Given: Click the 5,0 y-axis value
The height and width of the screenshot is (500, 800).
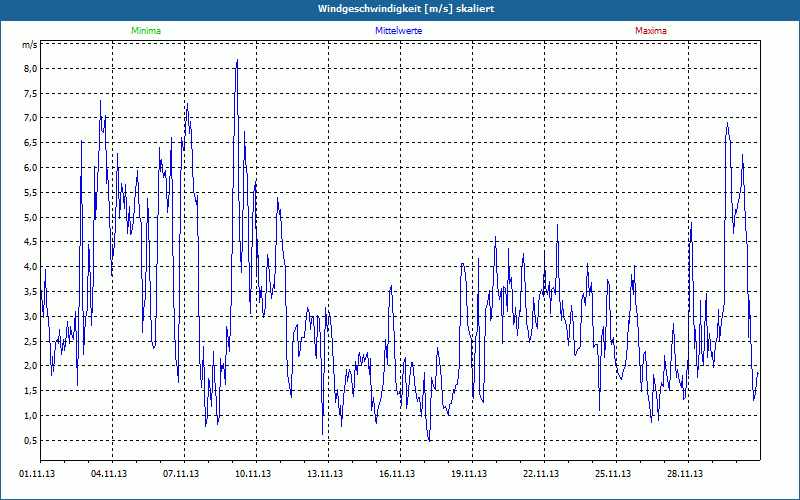Looking at the screenshot, I should point(31,218).
